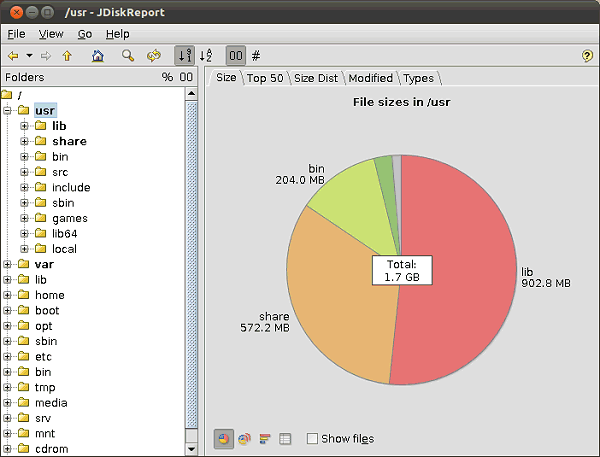Go up one folder level

67,56
